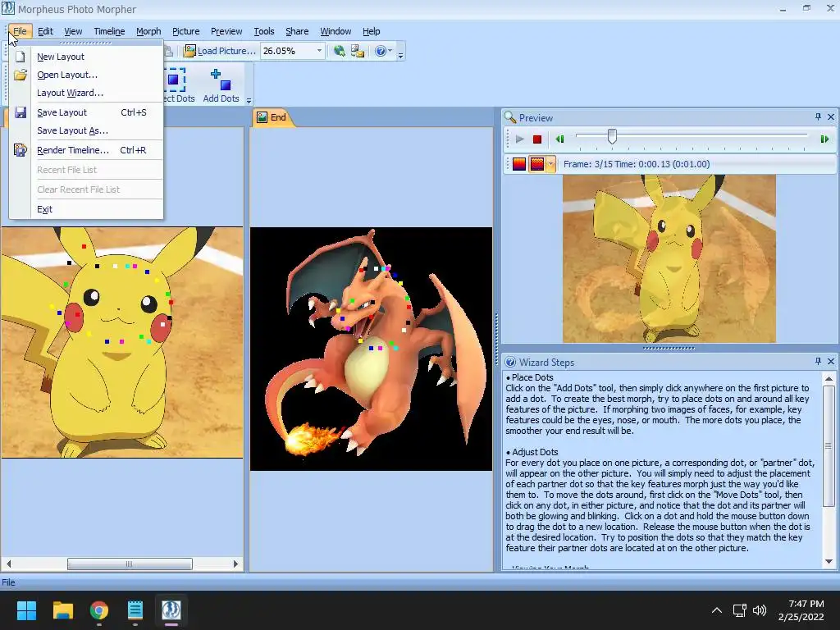Click the start picture scroll left arrow

click(x=8, y=564)
